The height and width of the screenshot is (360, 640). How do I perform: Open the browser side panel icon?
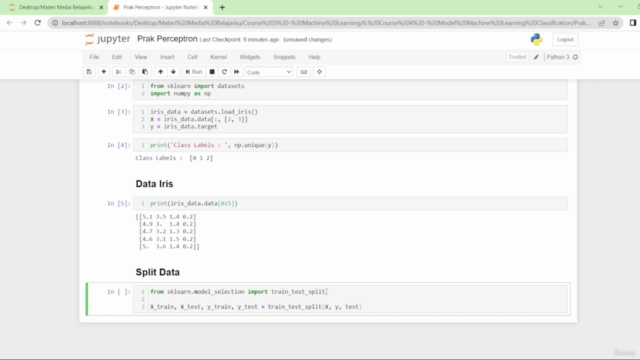point(633,23)
